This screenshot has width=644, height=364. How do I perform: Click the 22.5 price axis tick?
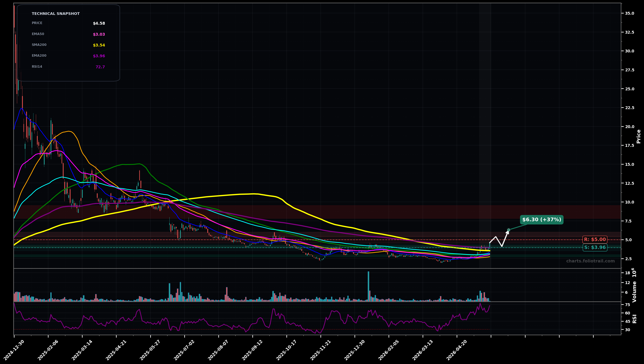(630, 108)
